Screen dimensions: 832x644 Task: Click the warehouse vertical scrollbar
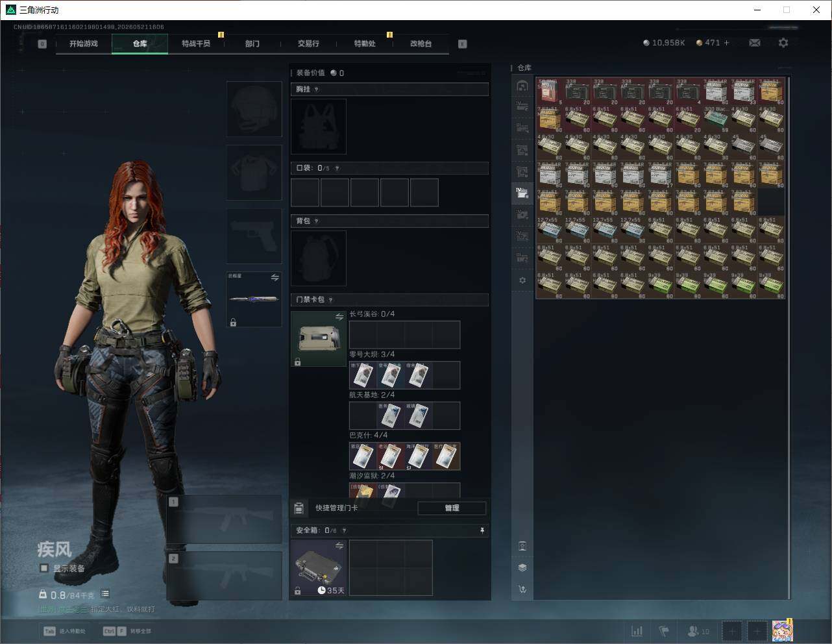pyautogui.click(x=789, y=338)
